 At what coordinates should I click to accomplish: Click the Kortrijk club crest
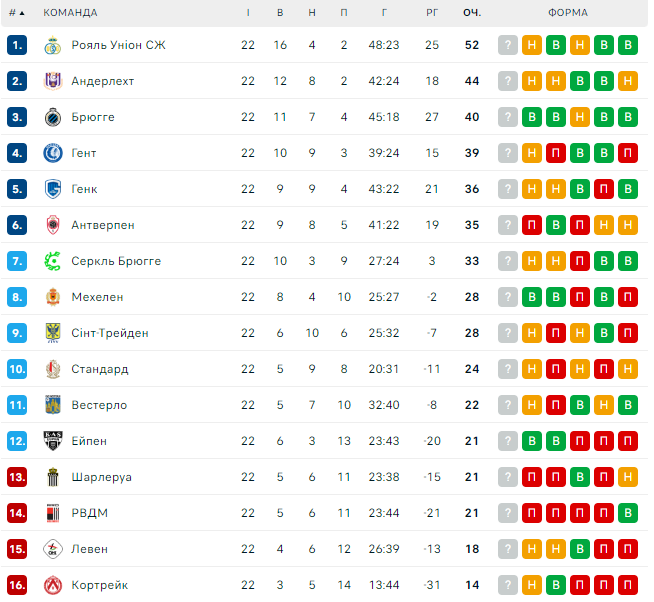tap(53, 585)
